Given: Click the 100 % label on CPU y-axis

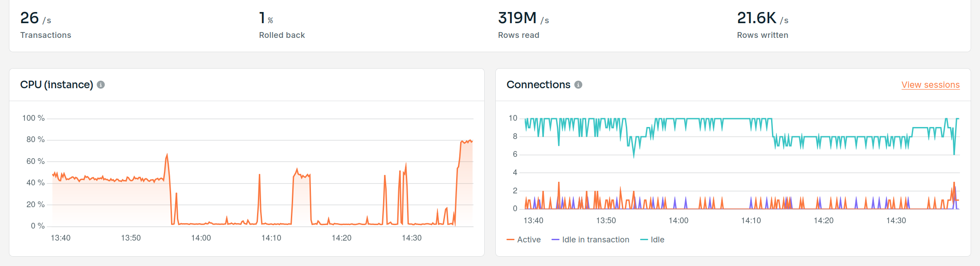Looking at the screenshot, I should click(x=33, y=118).
